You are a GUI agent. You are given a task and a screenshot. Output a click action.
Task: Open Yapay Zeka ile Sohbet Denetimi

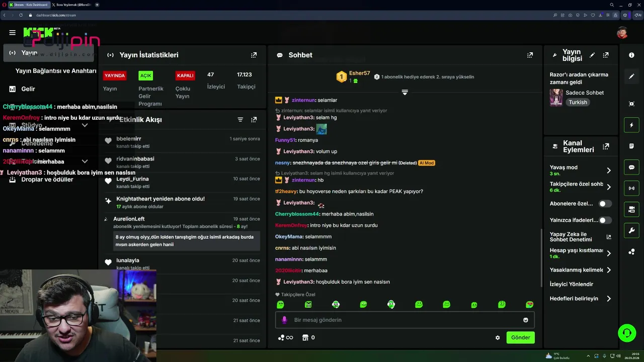pos(581,237)
